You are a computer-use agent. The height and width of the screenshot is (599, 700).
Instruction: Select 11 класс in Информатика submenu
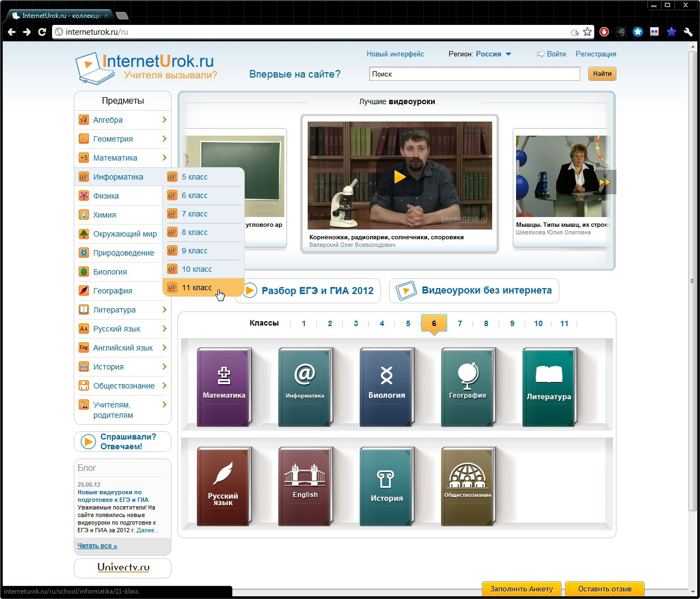pyautogui.click(x=197, y=288)
